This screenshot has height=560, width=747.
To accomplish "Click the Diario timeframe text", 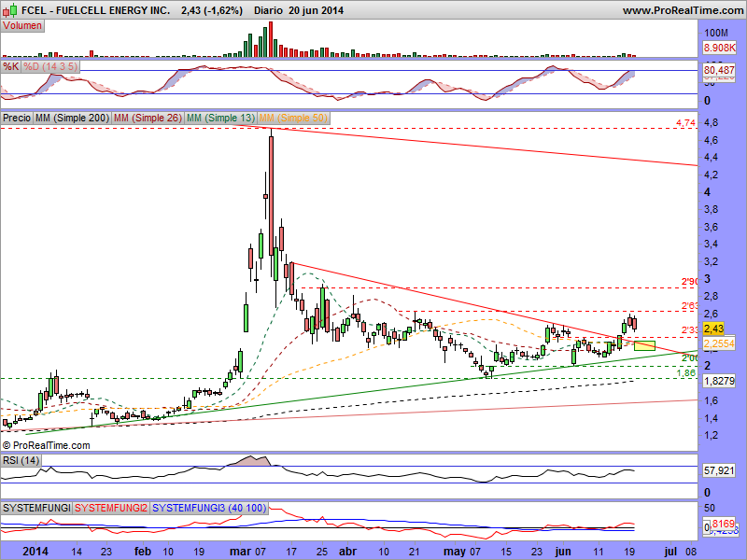I will [269, 10].
